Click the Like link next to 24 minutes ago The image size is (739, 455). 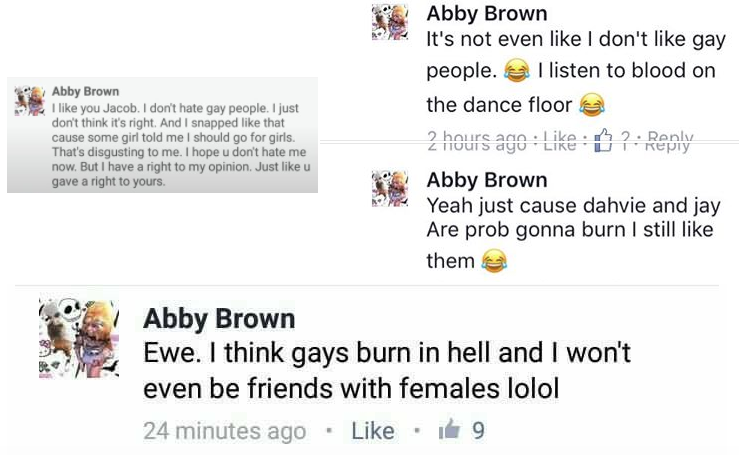tap(373, 430)
